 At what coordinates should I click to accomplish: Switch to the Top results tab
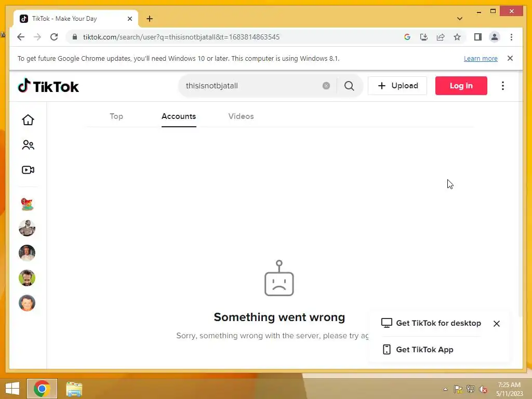(116, 116)
